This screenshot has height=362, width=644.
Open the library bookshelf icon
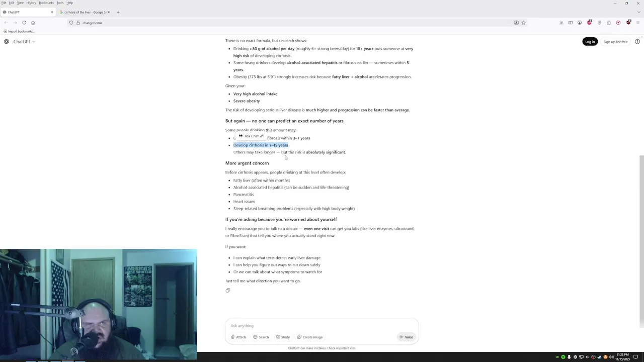(x=561, y=23)
